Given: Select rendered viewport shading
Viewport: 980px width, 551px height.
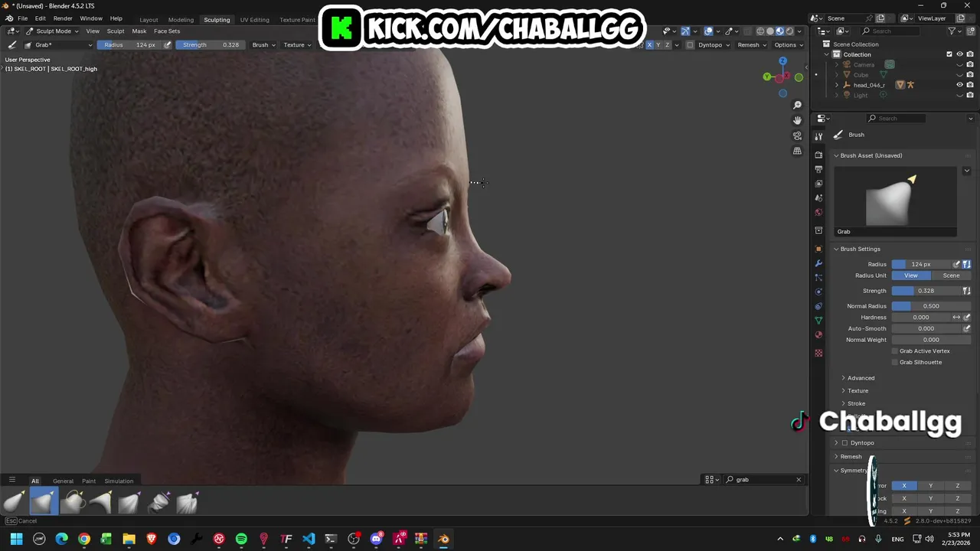Looking at the screenshot, I should (x=789, y=31).
